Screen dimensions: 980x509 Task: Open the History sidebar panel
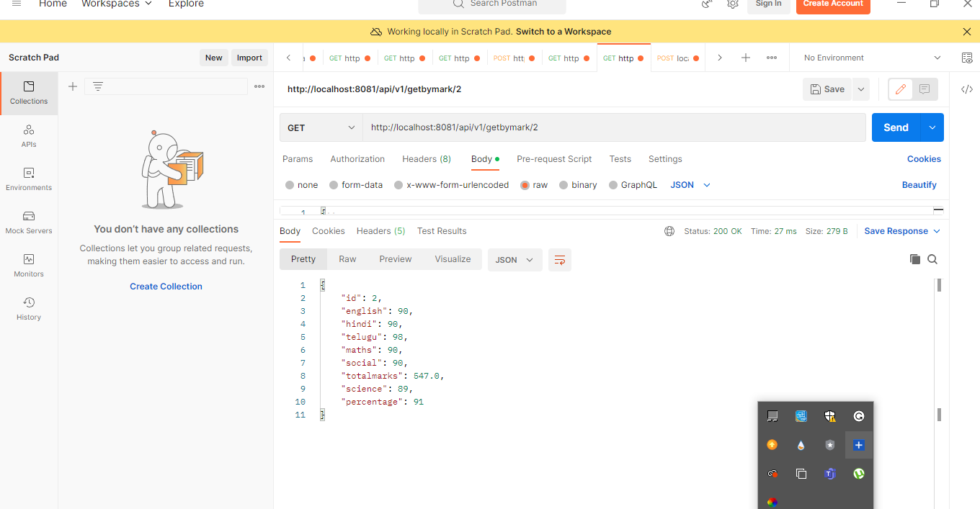pos(28,308)
